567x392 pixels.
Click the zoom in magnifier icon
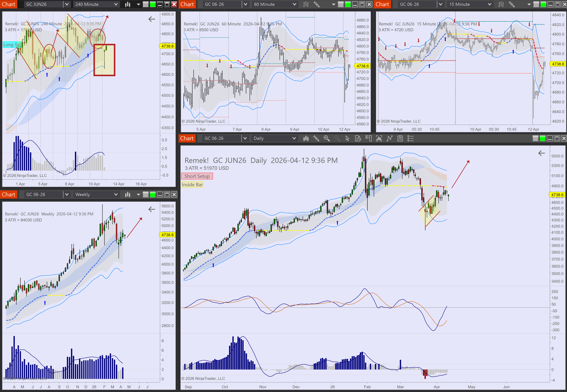pos(327,139)
